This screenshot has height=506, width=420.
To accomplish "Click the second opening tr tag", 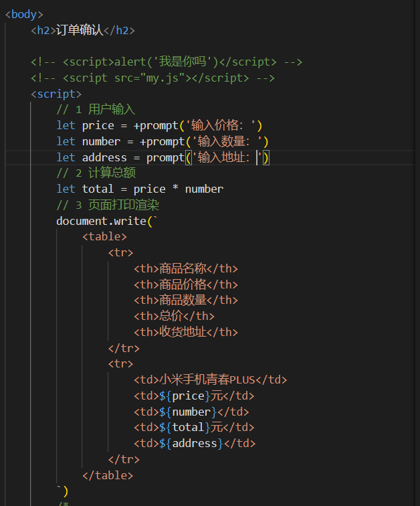I will pyautogui.click(x=120, y=363).
